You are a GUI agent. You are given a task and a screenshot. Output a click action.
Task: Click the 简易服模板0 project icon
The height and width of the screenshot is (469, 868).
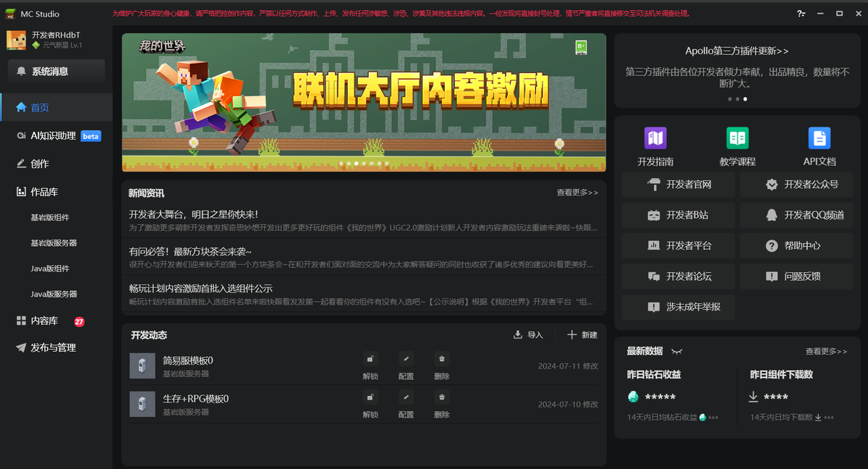tap(142, 366)
